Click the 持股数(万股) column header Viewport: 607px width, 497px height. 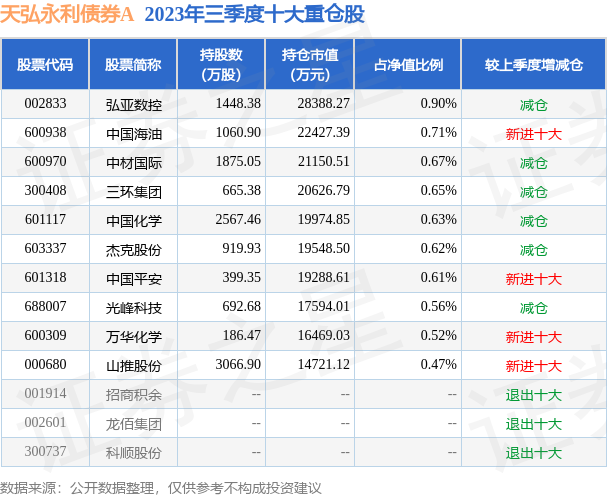tap(221, 65)
